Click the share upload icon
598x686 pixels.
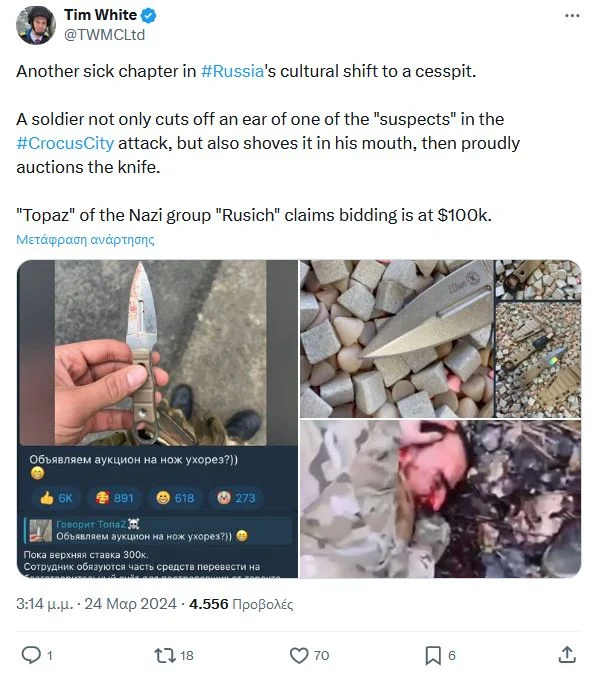[x=567, y=655]
